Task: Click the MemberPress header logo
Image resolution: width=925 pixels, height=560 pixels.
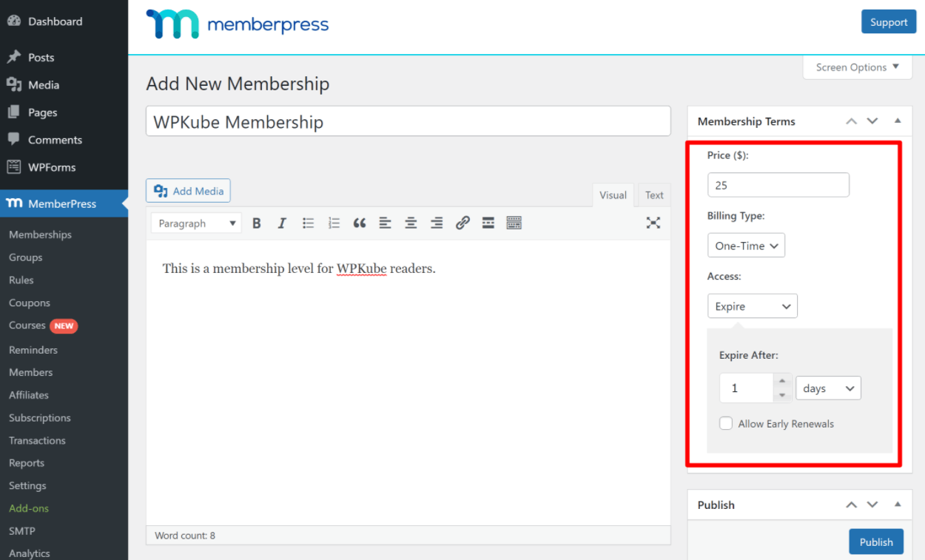Action: point(238,24)
